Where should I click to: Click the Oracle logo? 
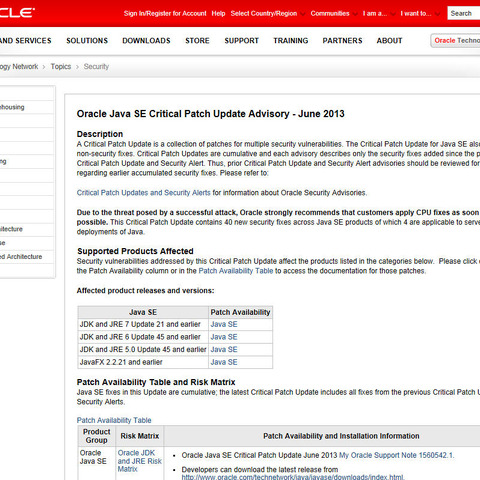click(x=17, y=13)
